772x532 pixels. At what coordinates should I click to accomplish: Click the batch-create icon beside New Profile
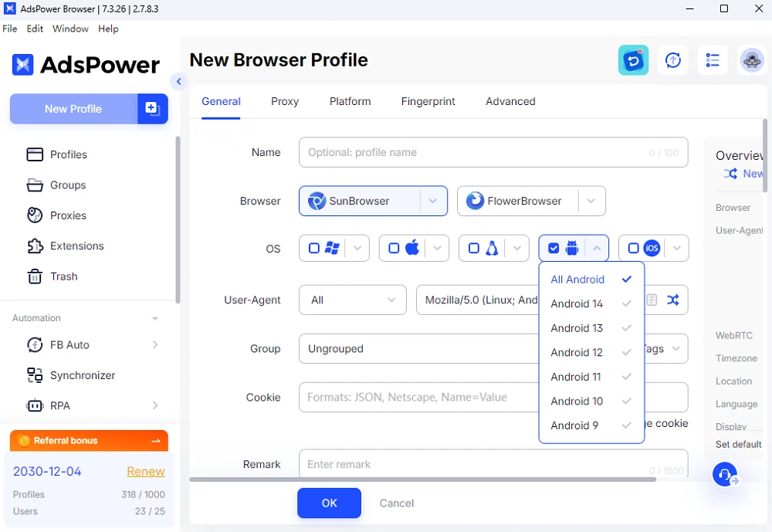[153, 108]
